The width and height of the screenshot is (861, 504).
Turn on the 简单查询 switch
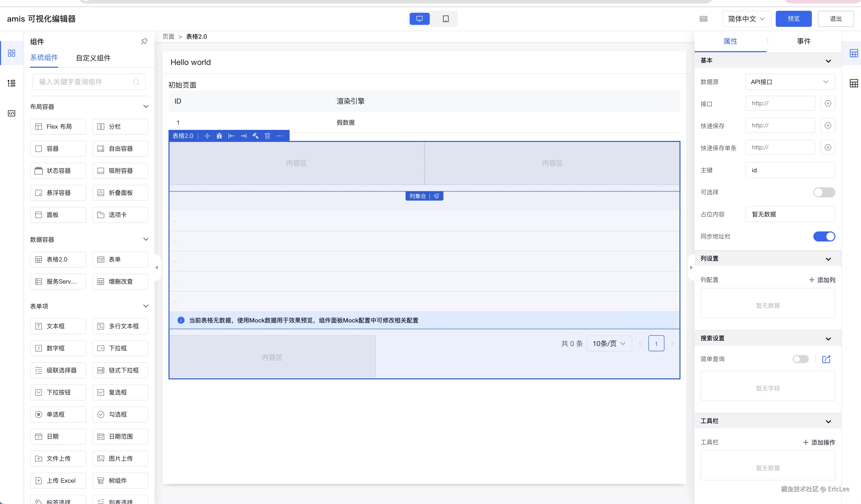tap(801, 359)
